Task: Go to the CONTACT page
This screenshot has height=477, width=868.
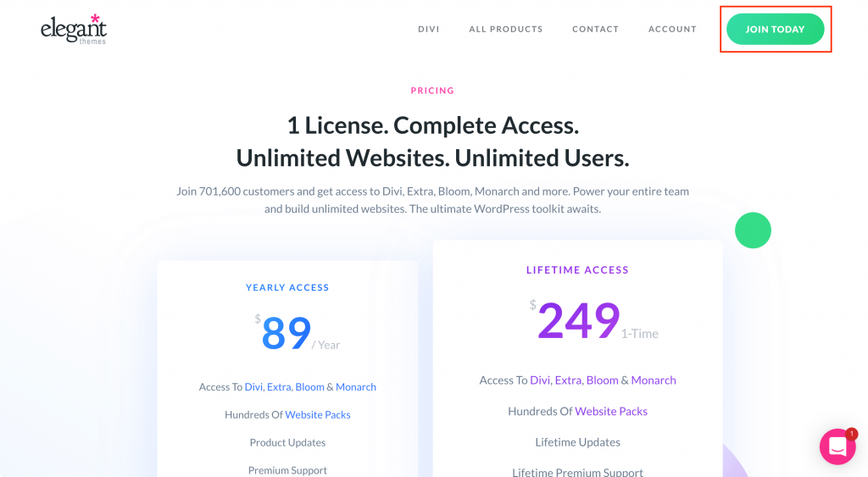Action: click(596, 30)
